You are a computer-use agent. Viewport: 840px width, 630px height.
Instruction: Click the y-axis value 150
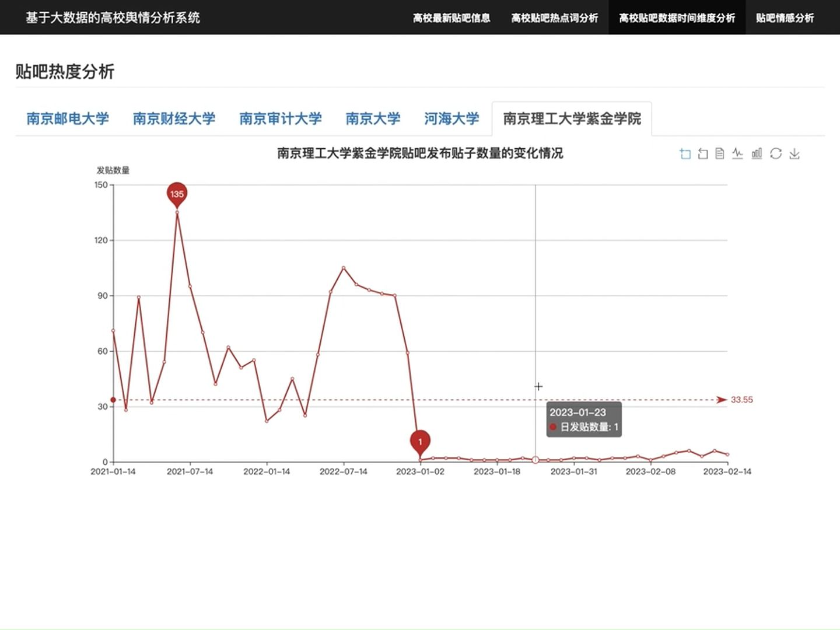(x=101, y=185)
